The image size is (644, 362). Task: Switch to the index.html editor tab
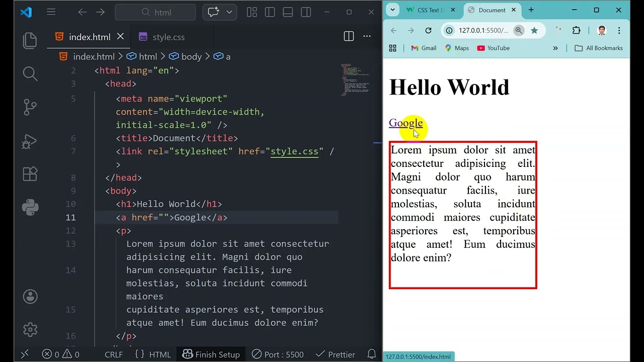[x=89, y=37]
